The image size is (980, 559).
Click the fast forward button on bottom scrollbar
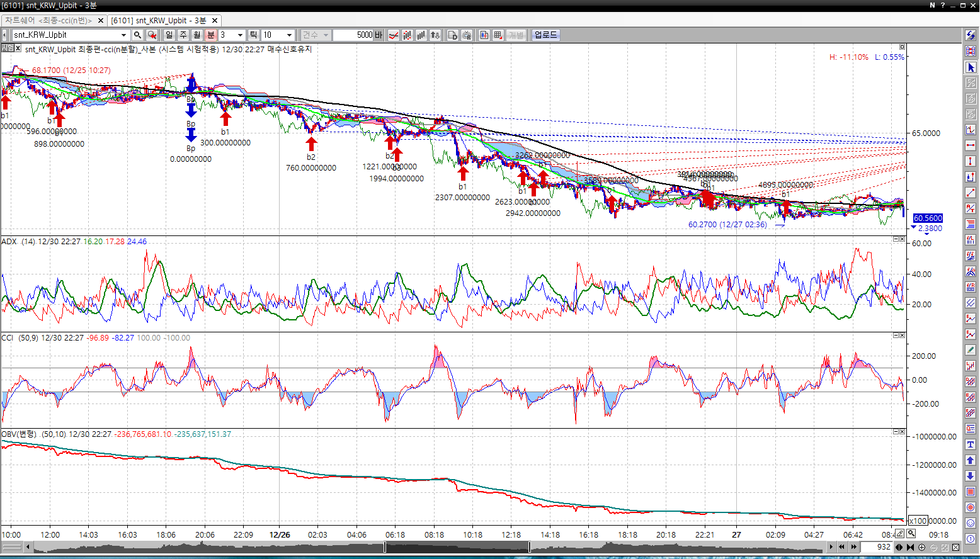(x=853, y=548)
